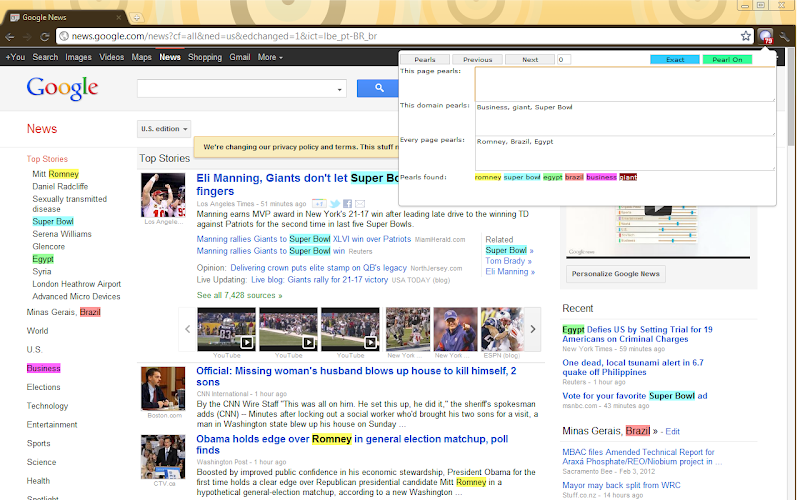Click the This page pearls text area
Viewport: 800px width, 500px height.
pyautogui.click(x=625, y=84)
